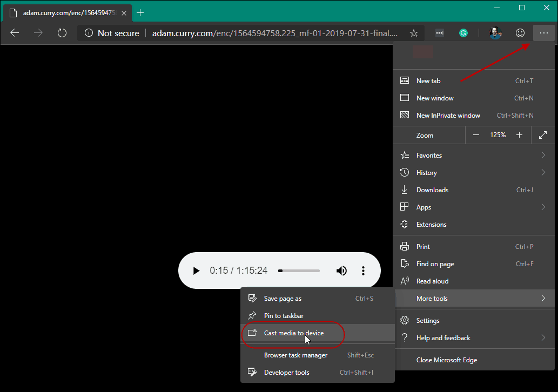Viewport: 558px width, 392px height.
Task: Decrease zoom with the minus button
Action: point(476,135)
